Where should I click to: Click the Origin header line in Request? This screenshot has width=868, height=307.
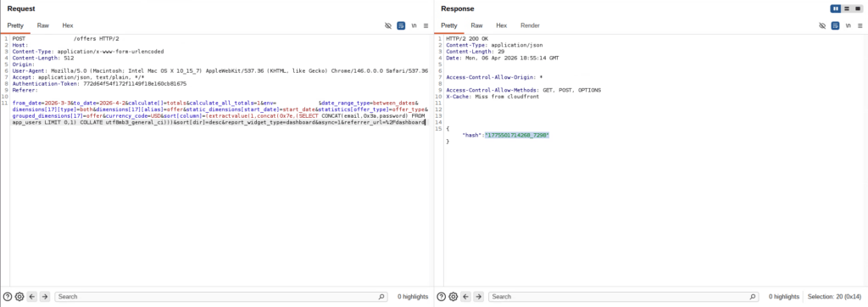click(x=23, y=64)
